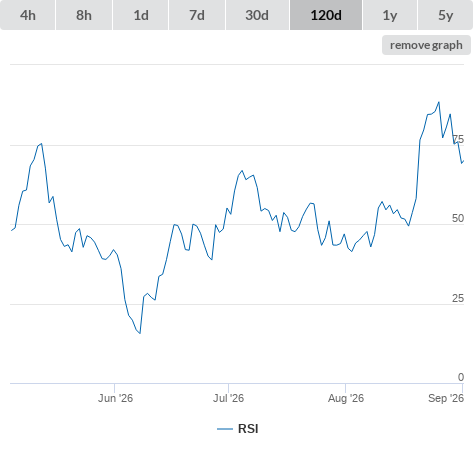
Task: Click the lowest RSI dip in June
Action: pos(140,333)
